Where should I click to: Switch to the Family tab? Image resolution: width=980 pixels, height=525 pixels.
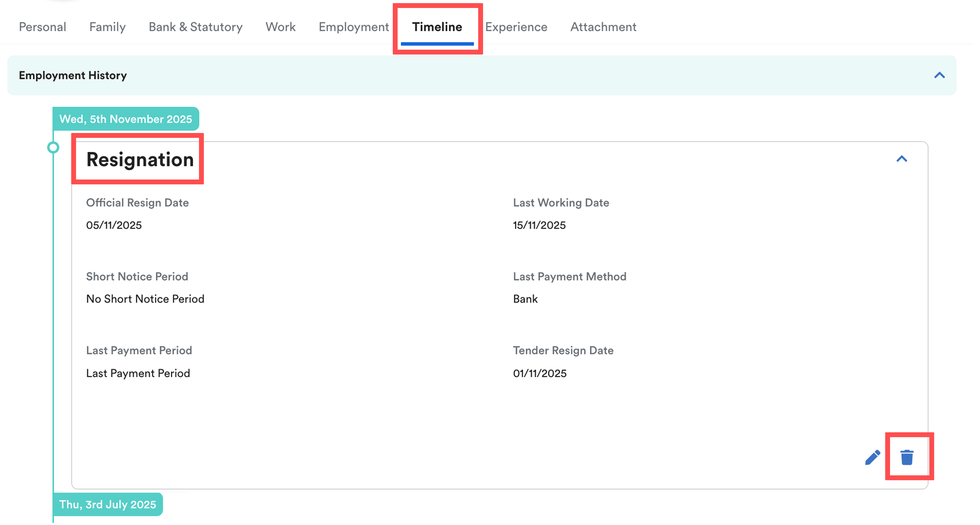(x=107, y=27)
